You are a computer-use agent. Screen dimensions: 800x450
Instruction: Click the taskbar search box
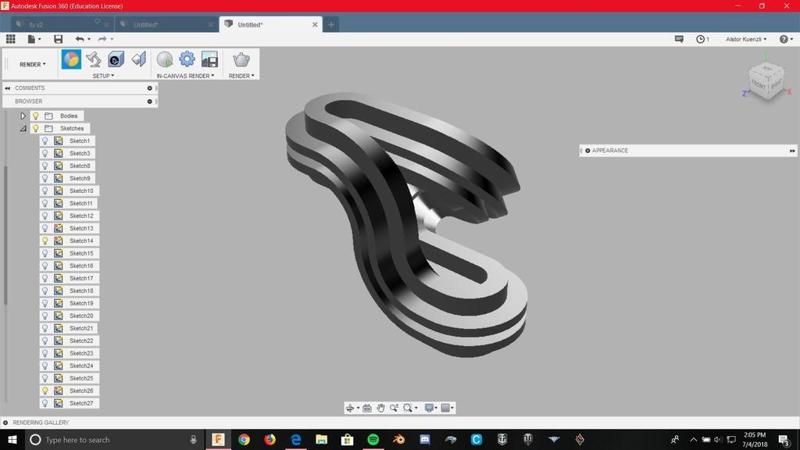point(113,439)
